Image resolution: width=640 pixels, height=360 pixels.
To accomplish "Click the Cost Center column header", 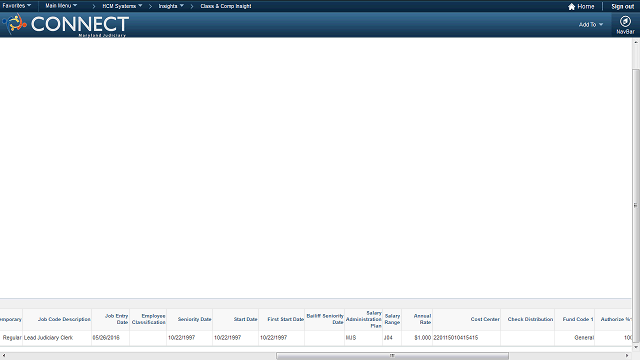I will 485,319.
